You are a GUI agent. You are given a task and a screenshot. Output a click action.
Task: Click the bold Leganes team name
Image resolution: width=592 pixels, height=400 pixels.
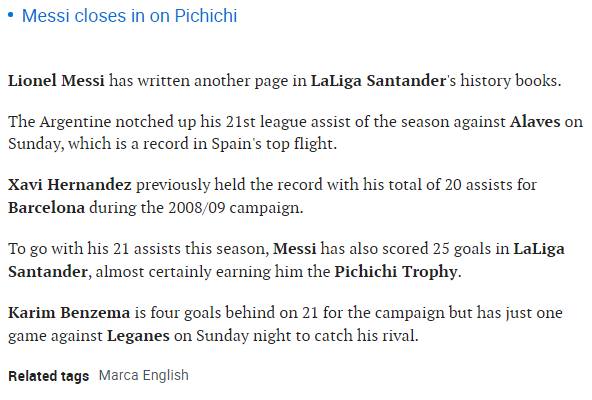tap(138, 336)
